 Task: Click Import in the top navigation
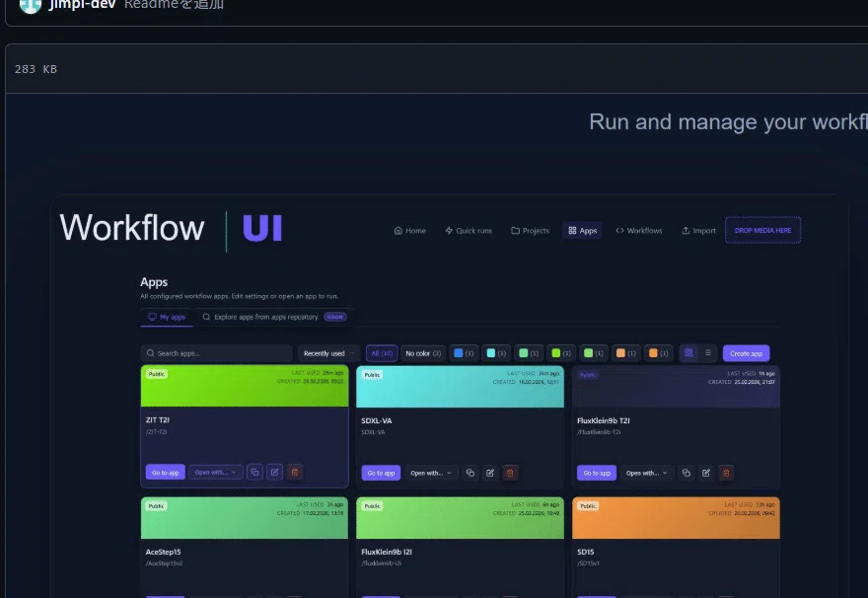(698, 230)
